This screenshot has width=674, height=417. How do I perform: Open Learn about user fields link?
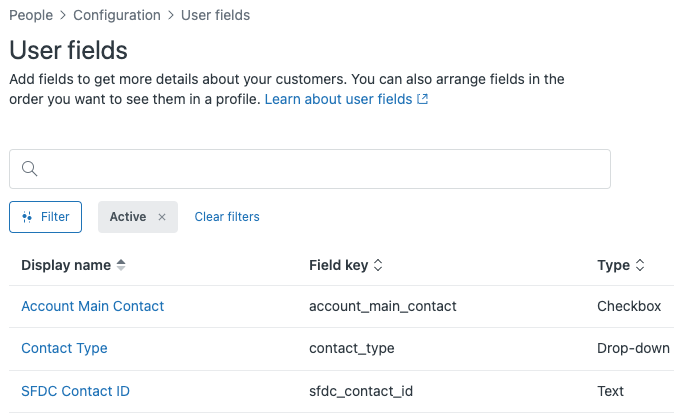coord(340,100)
